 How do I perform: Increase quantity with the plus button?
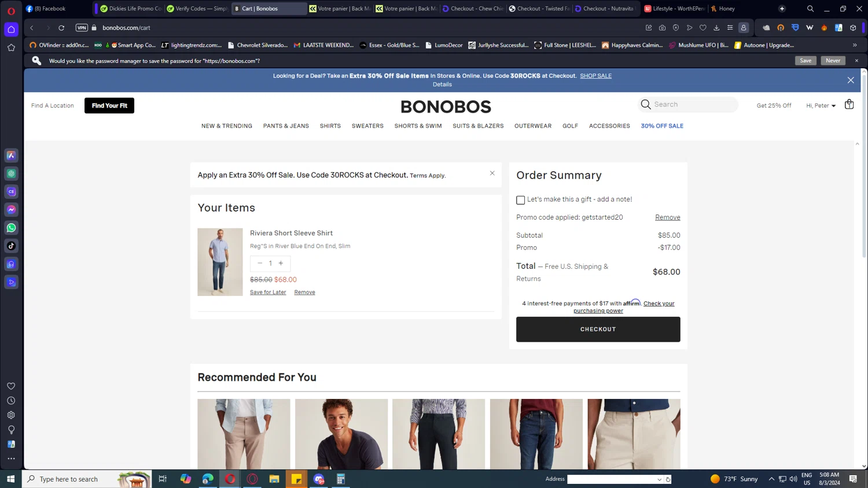click(281, 263)
